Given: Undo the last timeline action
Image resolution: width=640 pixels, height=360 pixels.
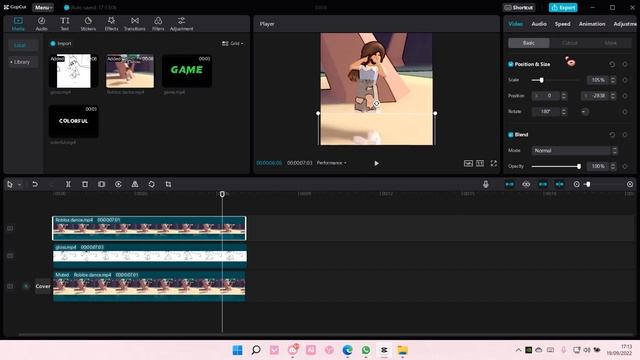Looking at the screenshot, I should (35, 184).
